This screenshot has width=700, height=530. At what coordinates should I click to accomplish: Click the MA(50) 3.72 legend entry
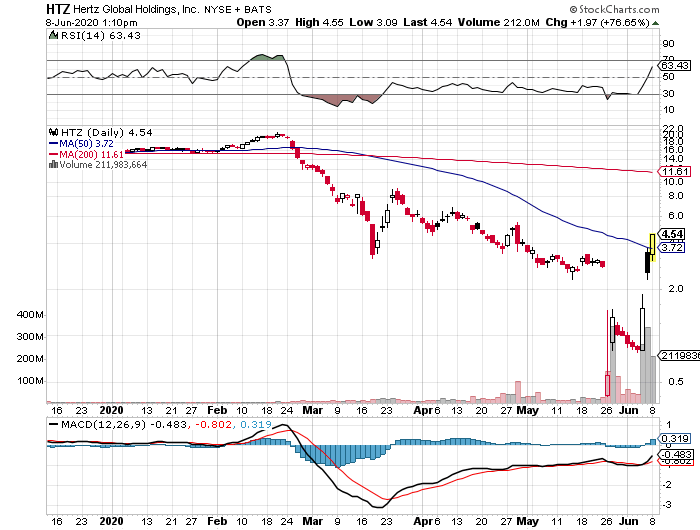click(82, 144)
